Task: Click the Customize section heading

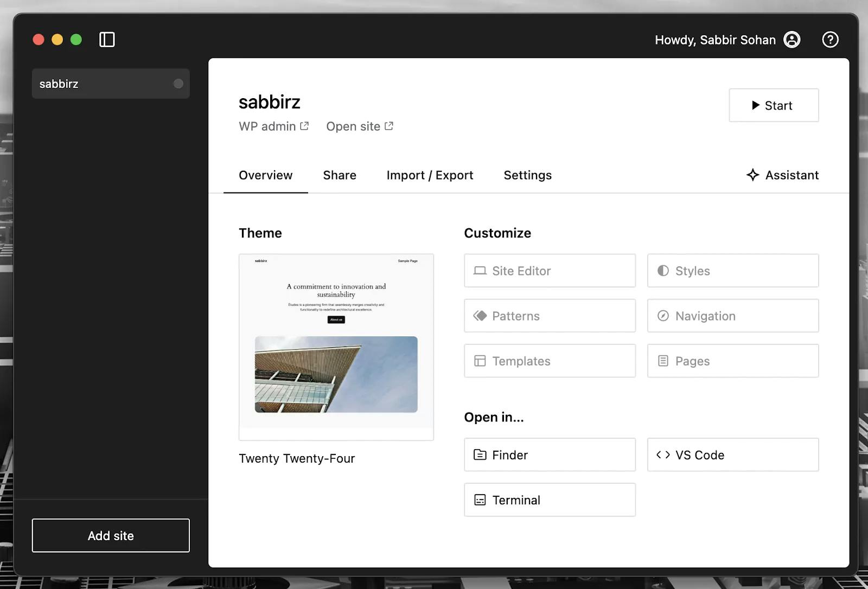Action: 497,233
